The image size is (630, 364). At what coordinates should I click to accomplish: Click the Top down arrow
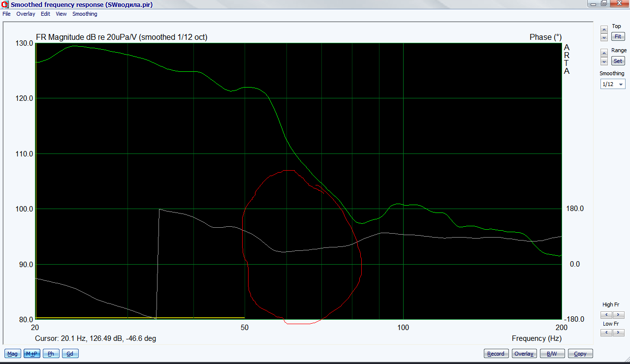click(x=604, y=37)
